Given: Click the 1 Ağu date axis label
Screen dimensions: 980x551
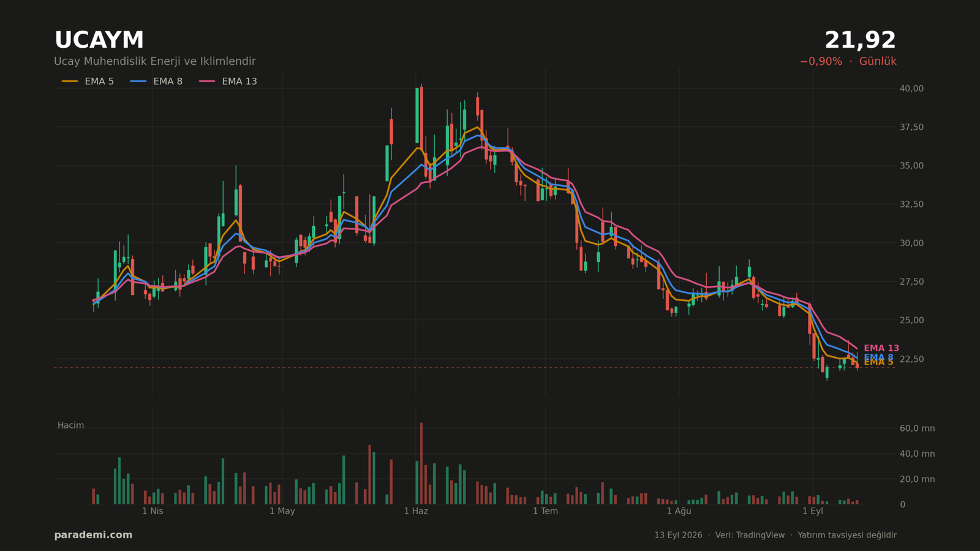Looking at the screenshot, I should [679, 511].
